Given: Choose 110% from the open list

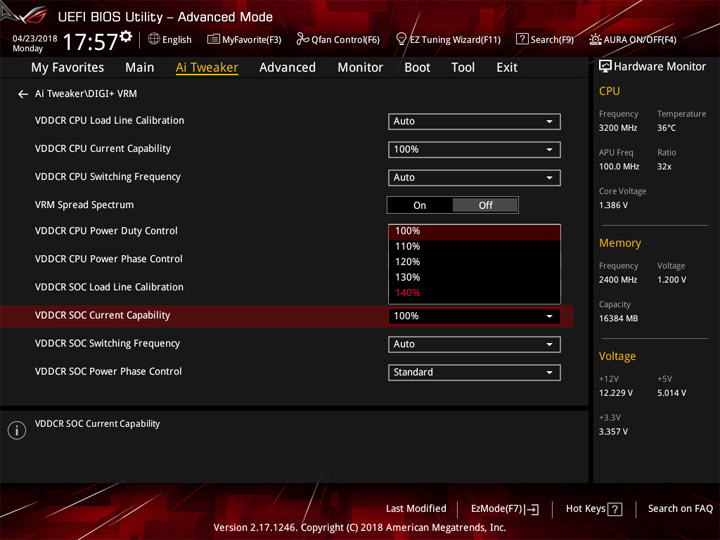Looking at the screenshot, I should [x=474, y=247].
